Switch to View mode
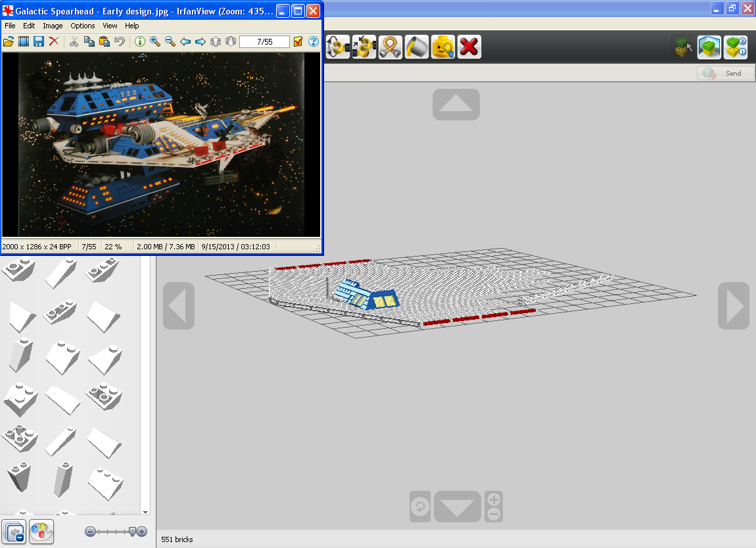This screenshot has width=756, height=548. pyautogui.click(x=709, y=47)
